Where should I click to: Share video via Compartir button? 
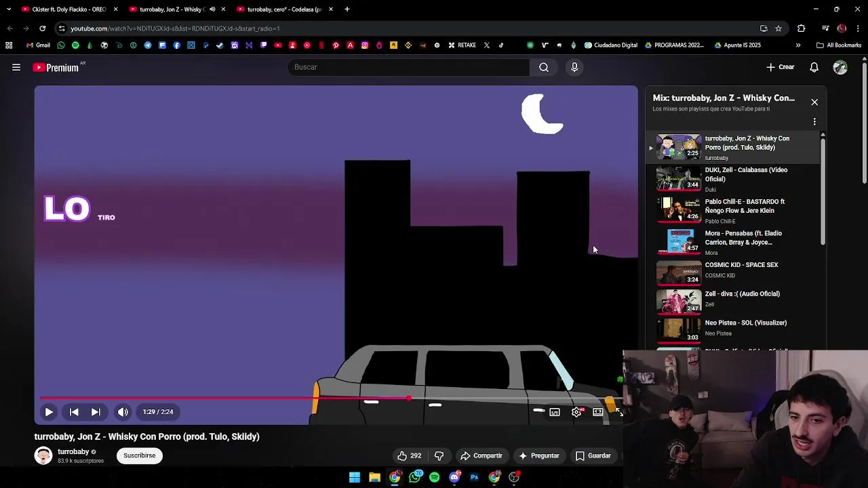coord(481,455)
